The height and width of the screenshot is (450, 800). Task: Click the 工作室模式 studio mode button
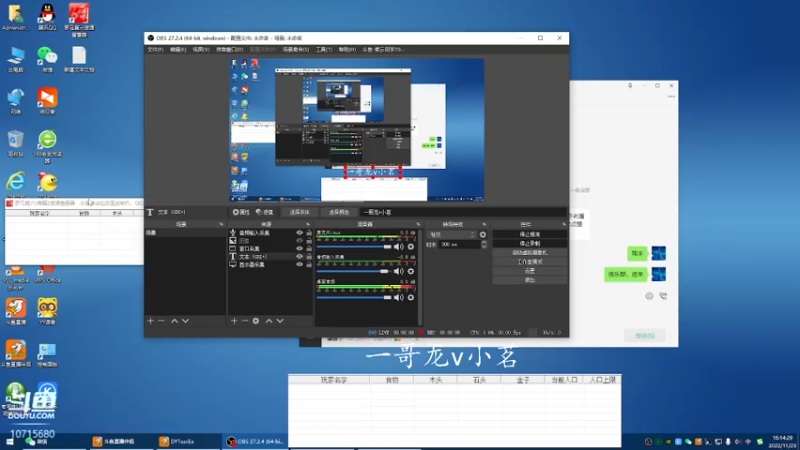pos(530,262)
